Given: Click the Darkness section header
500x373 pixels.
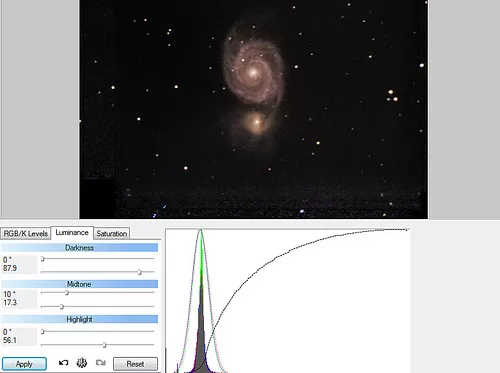Looking at the screenshot, I should click(x=79, y=248).
